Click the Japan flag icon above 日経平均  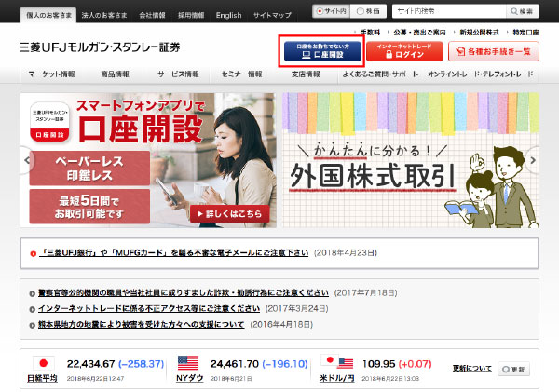44,363
